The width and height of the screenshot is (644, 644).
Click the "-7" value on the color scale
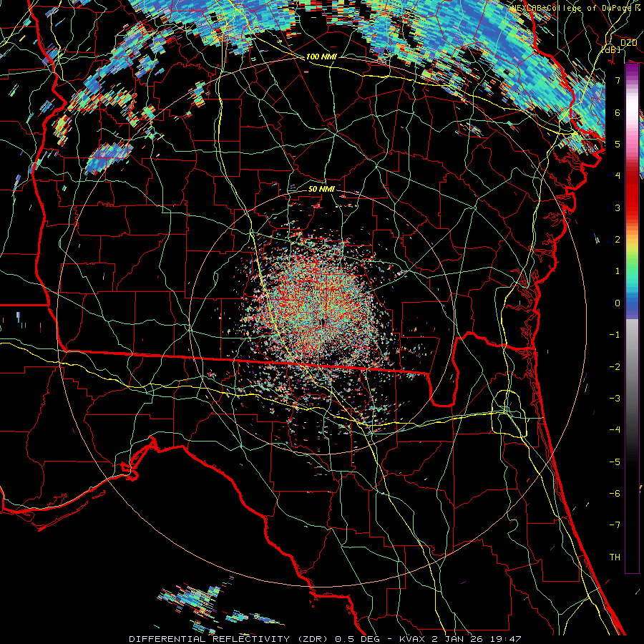coord(615,525)
